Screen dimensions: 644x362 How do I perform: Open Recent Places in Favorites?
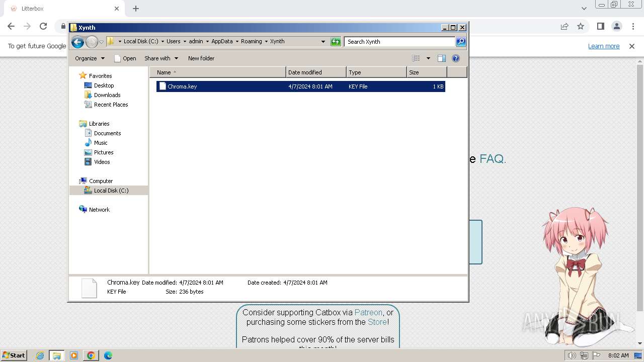click(x=111, y=105)
